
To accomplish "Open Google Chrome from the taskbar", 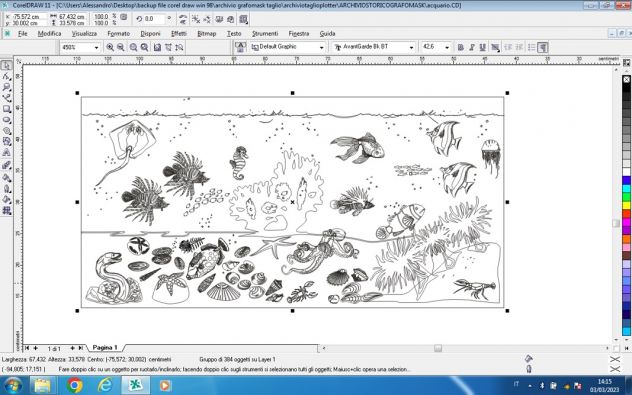I will [x=74, y=386].
